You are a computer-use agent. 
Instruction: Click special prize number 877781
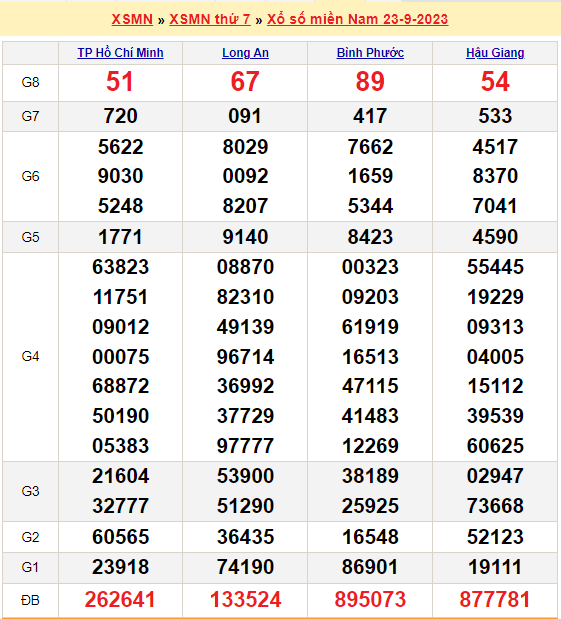pos(495,600)
